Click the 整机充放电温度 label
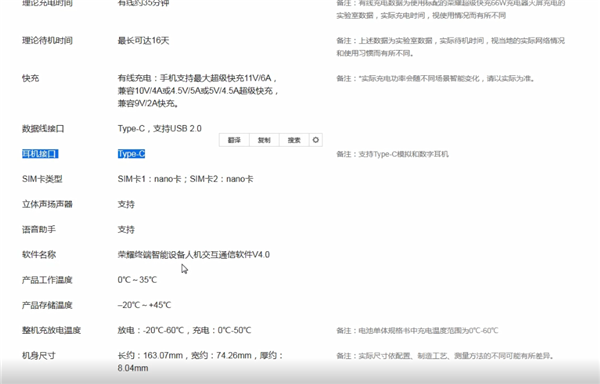Screen dimensions: 600x384 tap(52, 330)
